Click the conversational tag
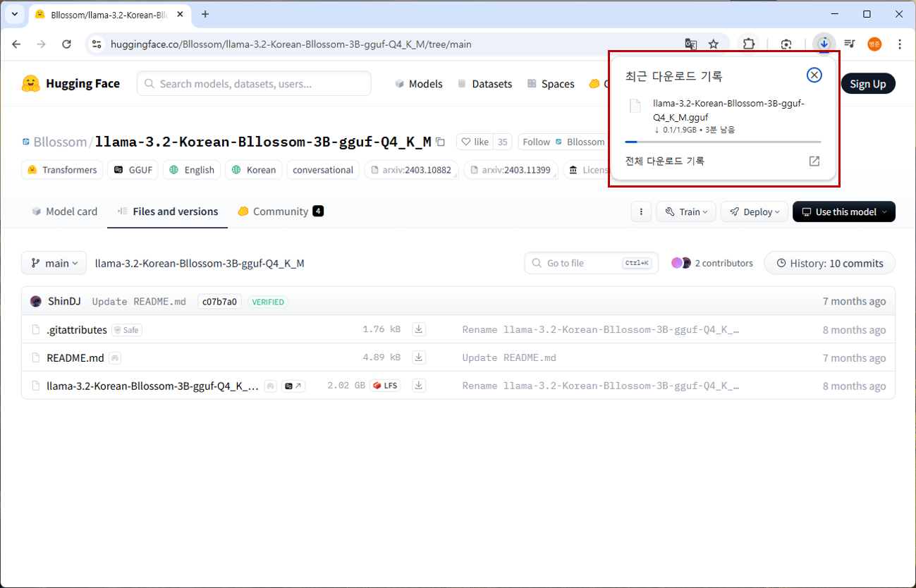Viewport: 916px width, 588px height. pyautogui.click(x=323, y=170)
